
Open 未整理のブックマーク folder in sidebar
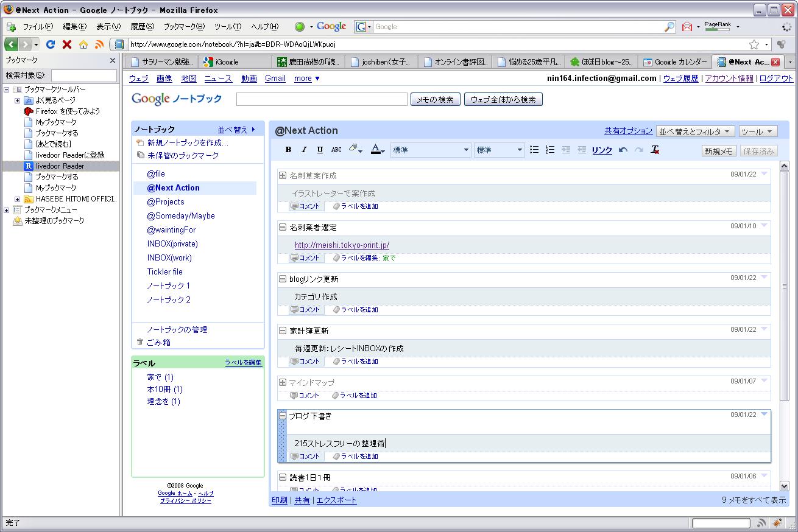click(49, 221)
